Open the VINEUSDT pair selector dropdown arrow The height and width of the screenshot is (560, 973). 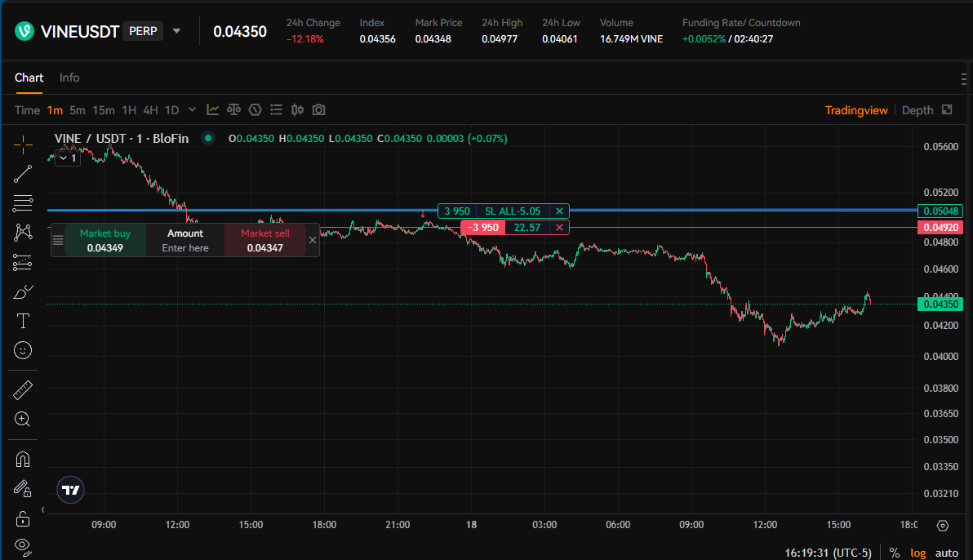pos(177,31)
